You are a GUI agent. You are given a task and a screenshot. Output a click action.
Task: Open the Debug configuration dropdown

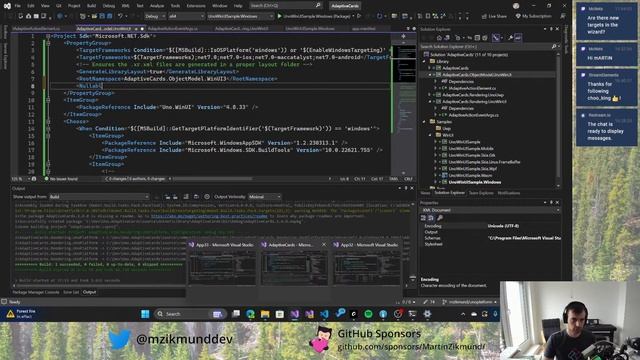155,16
